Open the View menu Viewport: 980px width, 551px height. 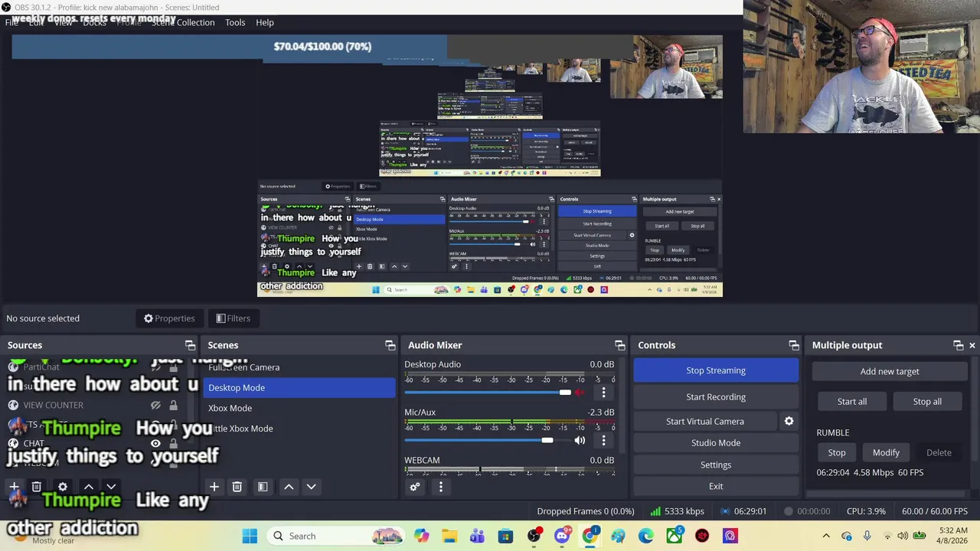pyautogui.click(x=64, y=22)
